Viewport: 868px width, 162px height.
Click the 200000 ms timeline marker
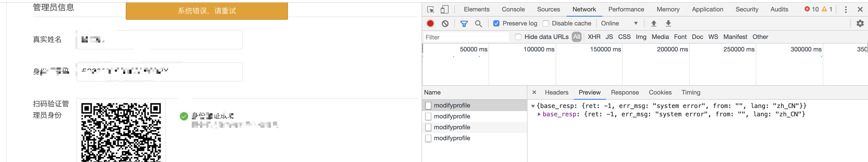[672, 49]
